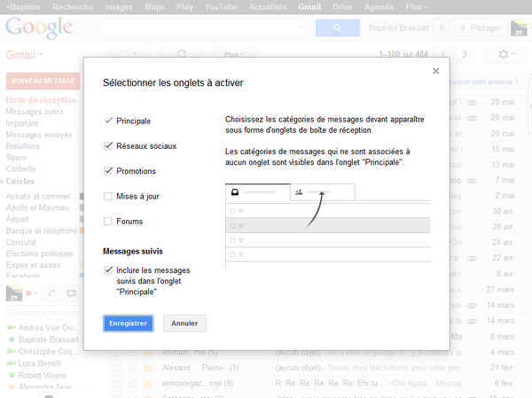Open YouTube in the top bar

221,7
